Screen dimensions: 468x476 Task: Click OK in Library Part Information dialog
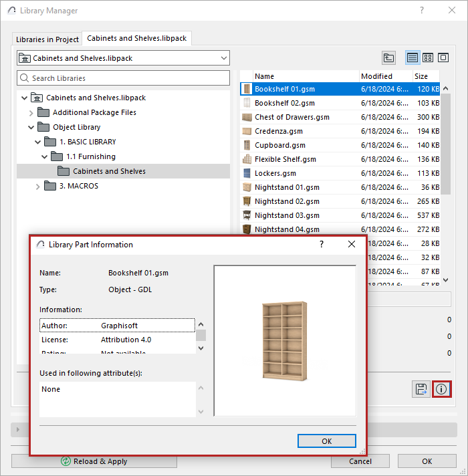pos(326,441)
